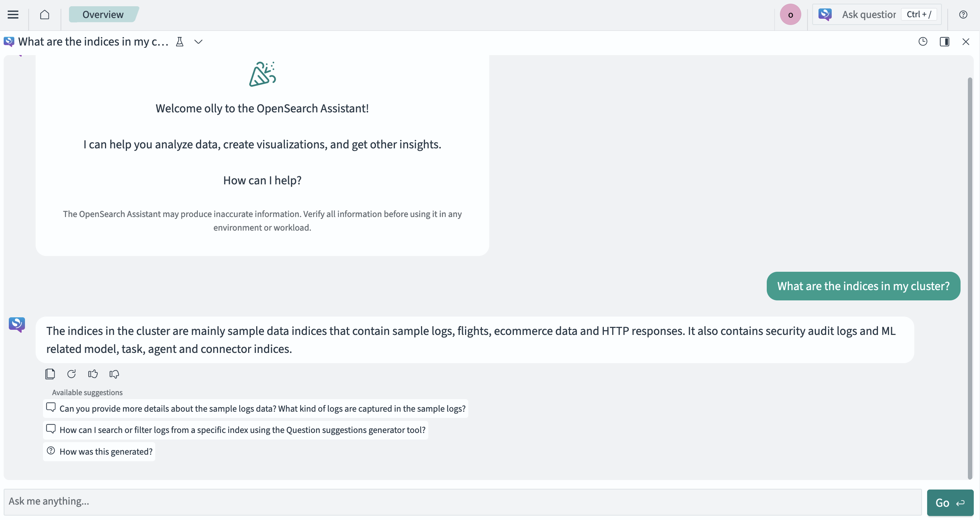
Task: Open the hamburger navigation menu
Action: coord(12,14)
